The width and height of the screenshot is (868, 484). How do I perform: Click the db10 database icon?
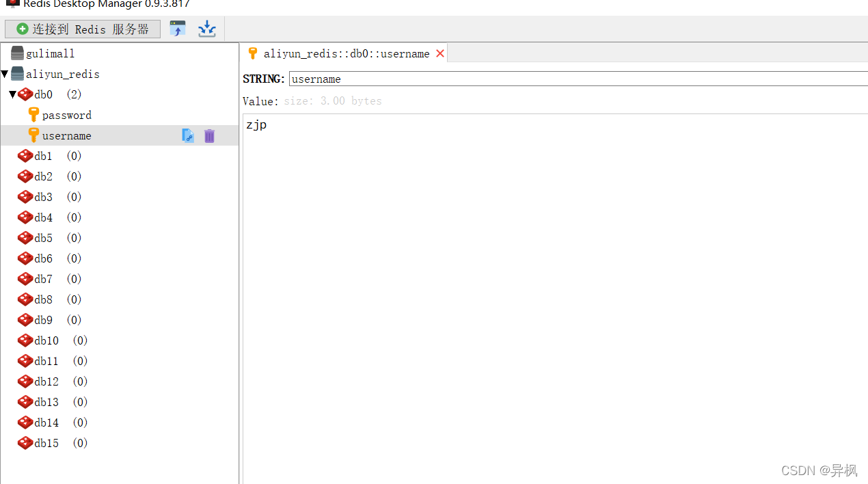25,340
